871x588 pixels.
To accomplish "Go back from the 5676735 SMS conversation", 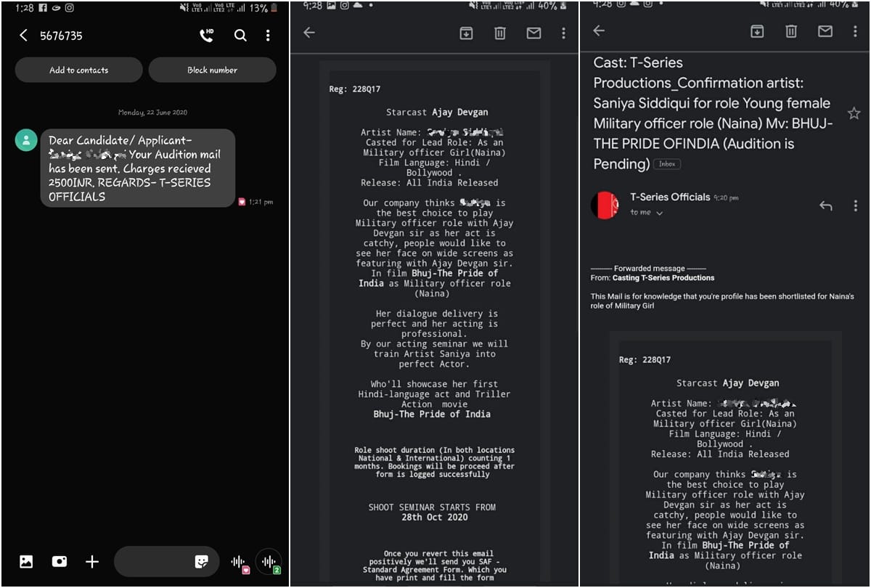I will (23, 36).
